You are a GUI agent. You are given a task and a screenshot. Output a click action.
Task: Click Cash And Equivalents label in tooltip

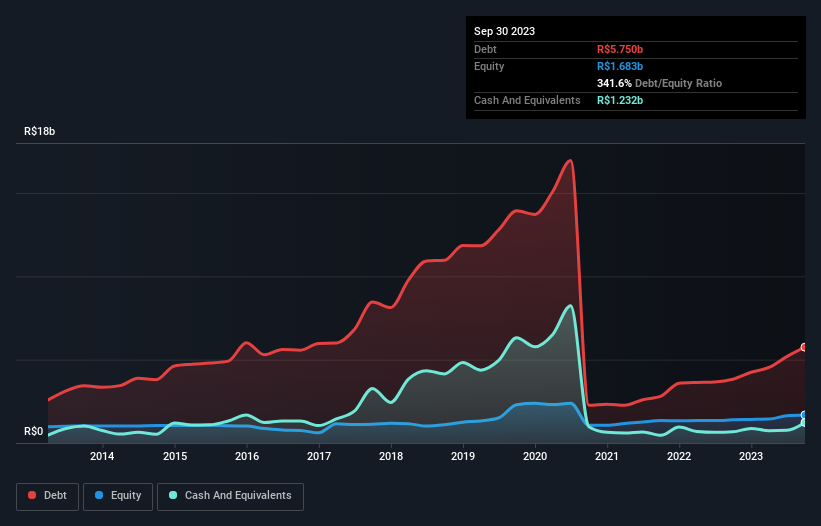527,100
